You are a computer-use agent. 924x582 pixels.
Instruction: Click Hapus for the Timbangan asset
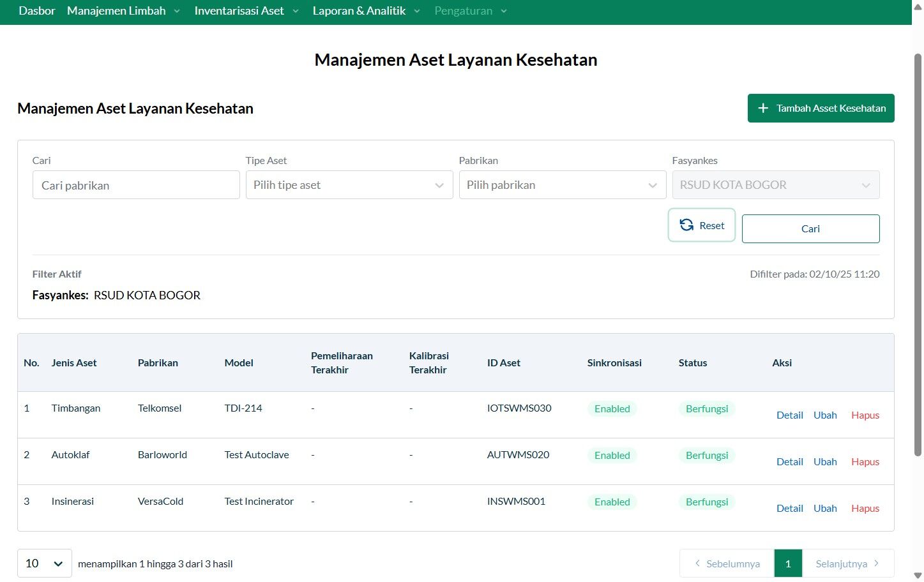(x=865, y=415)
